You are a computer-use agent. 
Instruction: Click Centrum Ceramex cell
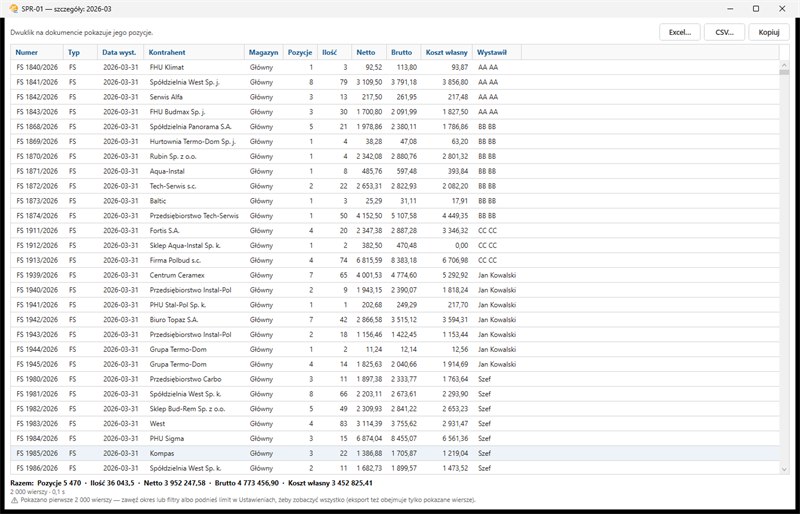(x=177, y=275)
